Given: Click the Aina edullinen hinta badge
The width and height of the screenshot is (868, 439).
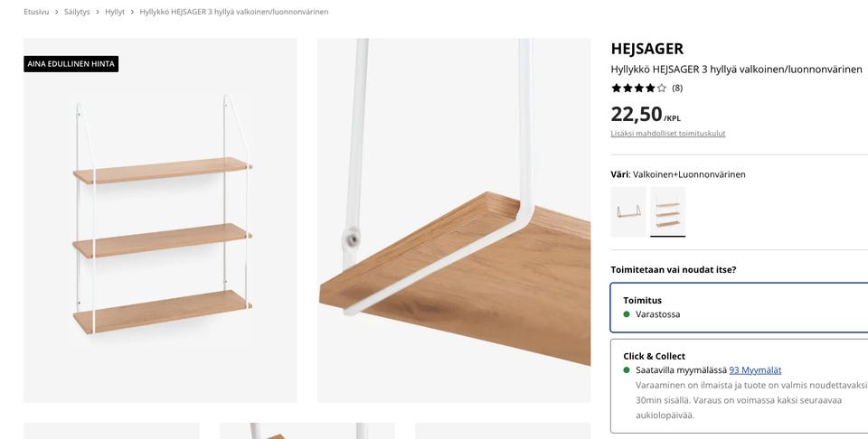Looking at the screenshot, I should (x=71, y=63).
